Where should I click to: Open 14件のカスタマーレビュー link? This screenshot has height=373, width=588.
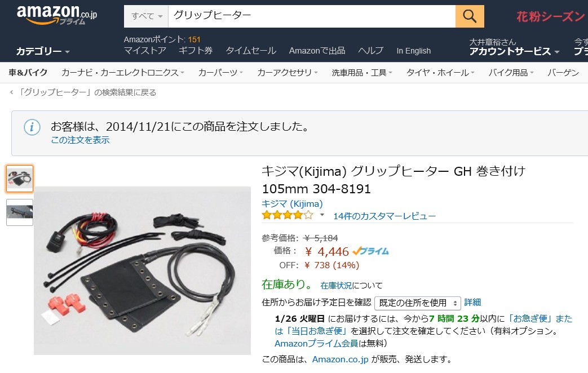click(x=384, y=216)
